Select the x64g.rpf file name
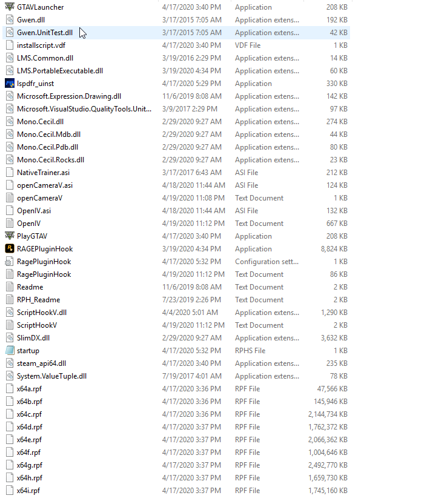The image size is (430, 504). (30, 465)
